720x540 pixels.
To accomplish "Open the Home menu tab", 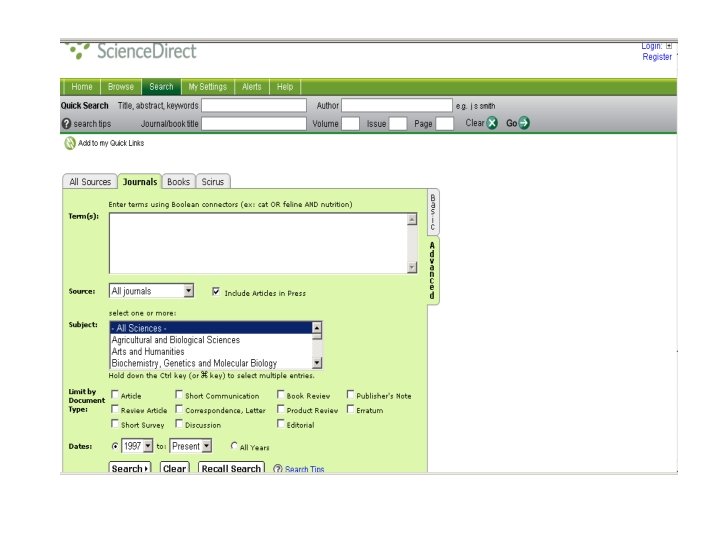I will pyautogui.click(x=82, y=87).
